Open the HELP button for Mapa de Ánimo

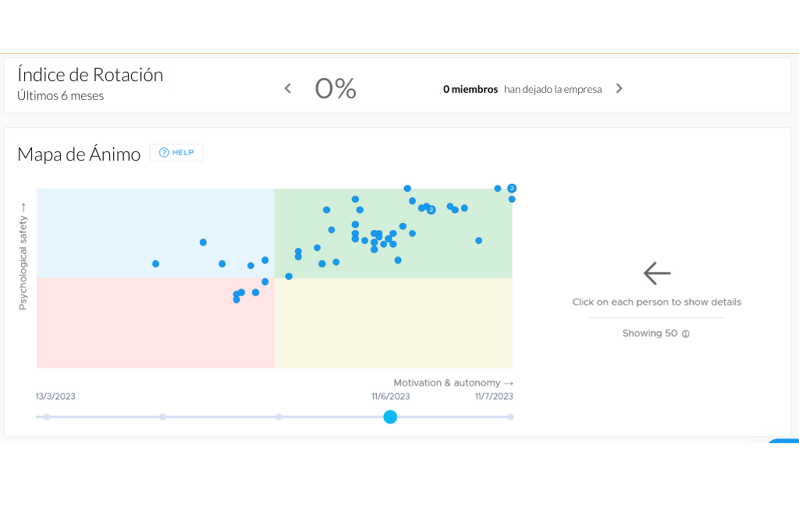coord(176,153)
